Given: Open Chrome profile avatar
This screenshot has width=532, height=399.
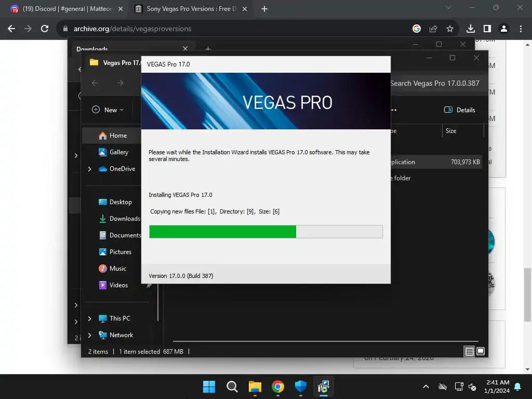Looking at the screenshot, I should pyautogui.click(x=504, y=29).
